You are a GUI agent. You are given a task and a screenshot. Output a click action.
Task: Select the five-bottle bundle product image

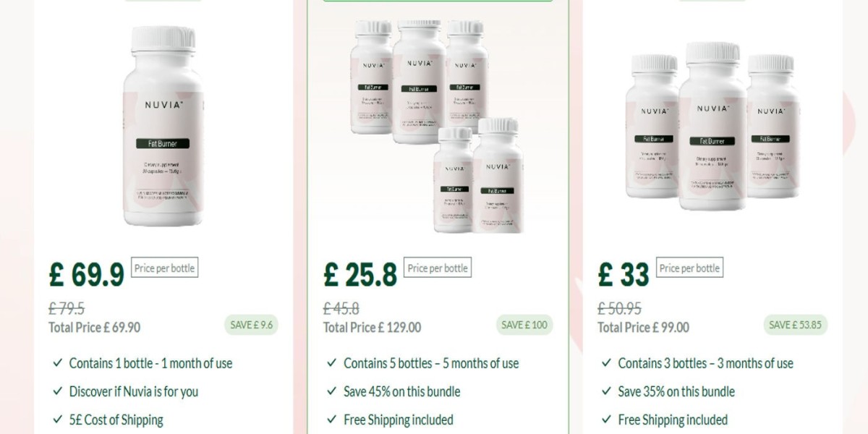[x=438, y=127]
